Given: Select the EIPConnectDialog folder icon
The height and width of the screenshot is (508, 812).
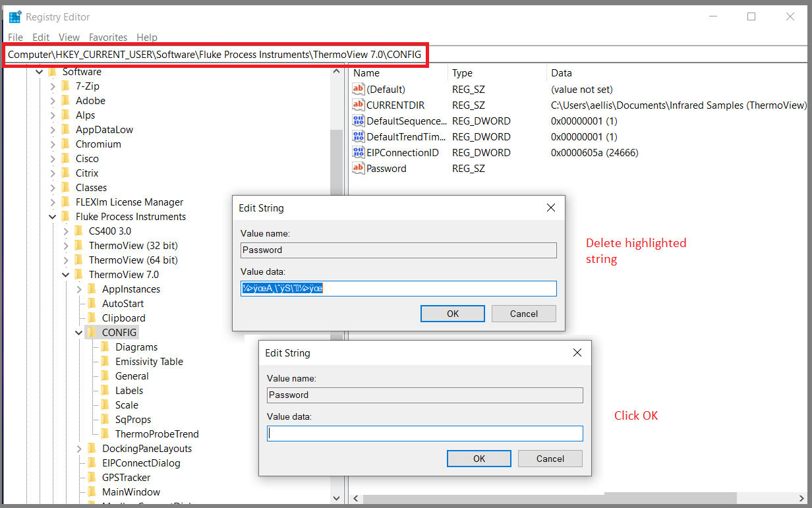Looking at the screenshot, I should click(x=92, y=463).
